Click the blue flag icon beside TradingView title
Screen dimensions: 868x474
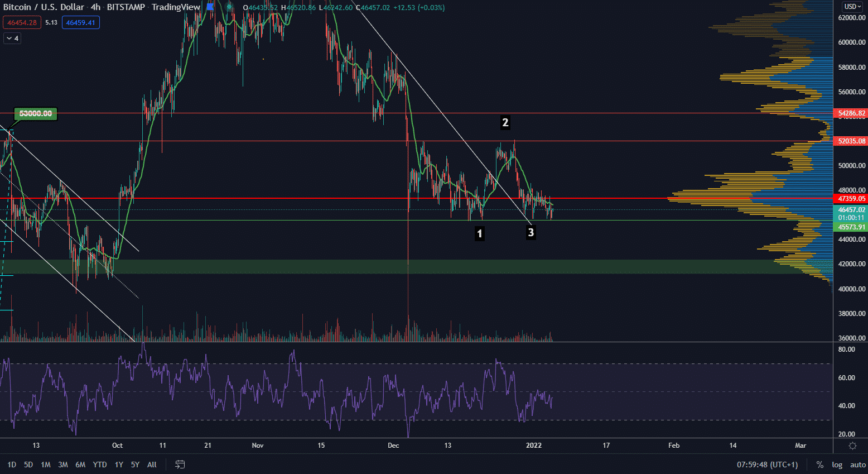(210, 7)
